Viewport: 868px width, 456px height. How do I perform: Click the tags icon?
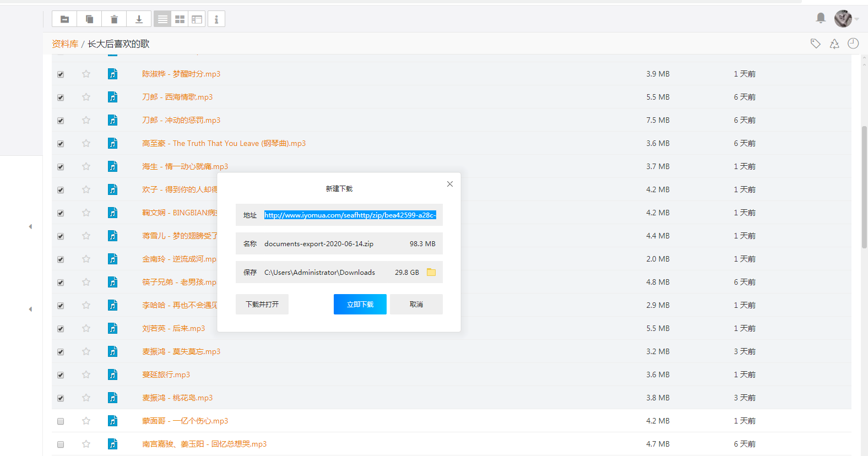[816, 44]
